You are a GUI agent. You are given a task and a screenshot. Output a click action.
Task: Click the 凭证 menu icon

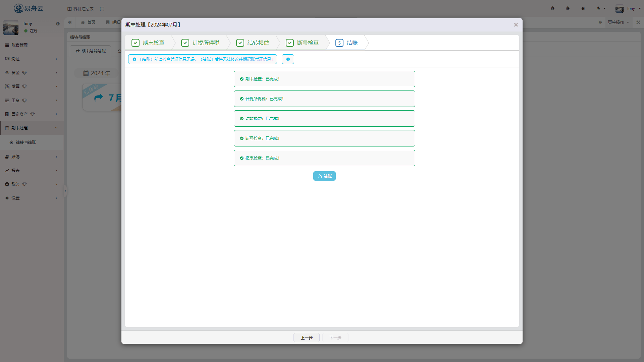point(7,59)
